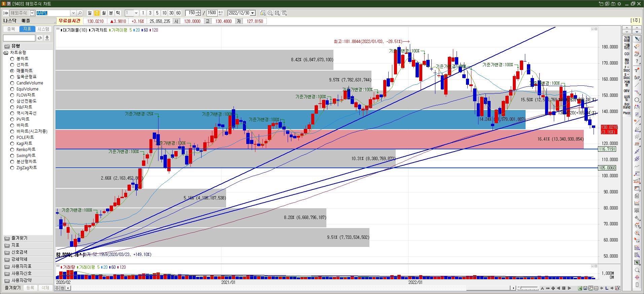Viewport: 644px width, 294px height.
Task: Select the 일 daily period button
Action: [x=90, y=13]
